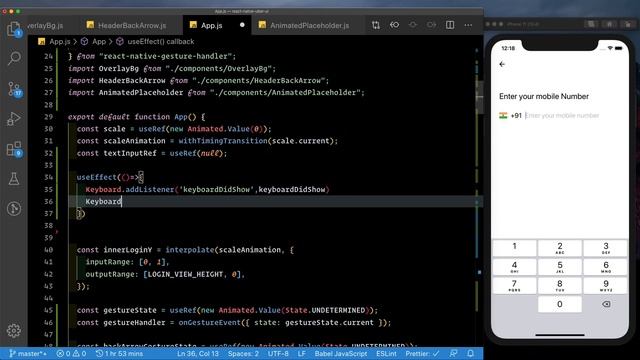Click the feedback icon in status bar
This screenshot has height=360, width=640.
[x=453, y=353]
